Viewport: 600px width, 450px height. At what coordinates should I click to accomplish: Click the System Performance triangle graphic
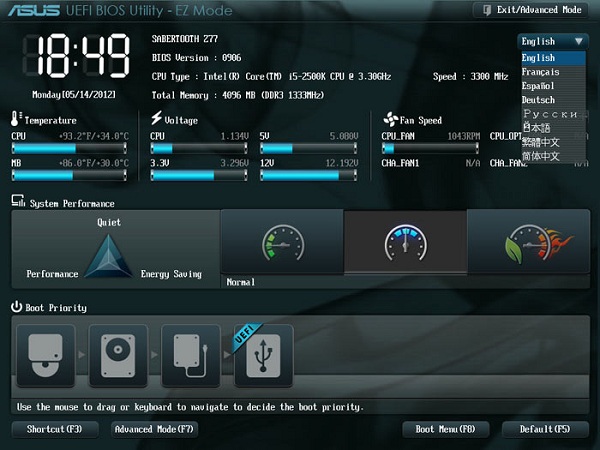(x=108, y=256)
